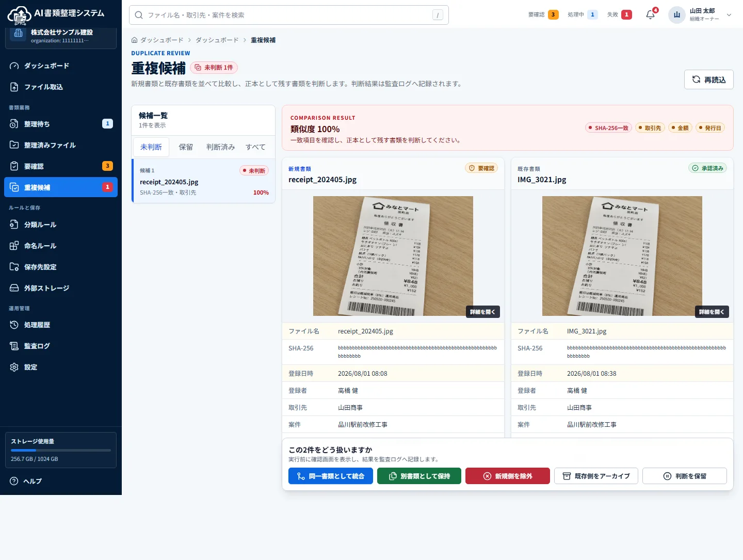Switch to the 未判断 tab
Viewport: 743px width, 560px height.
(x=151, y=147)
